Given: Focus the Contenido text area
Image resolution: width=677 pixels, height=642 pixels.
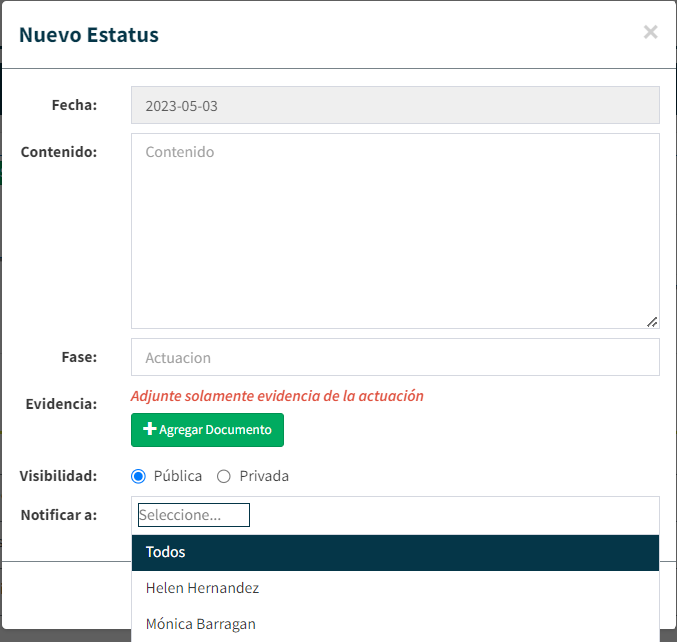Looking at the screenshot, I should [395, 231].
